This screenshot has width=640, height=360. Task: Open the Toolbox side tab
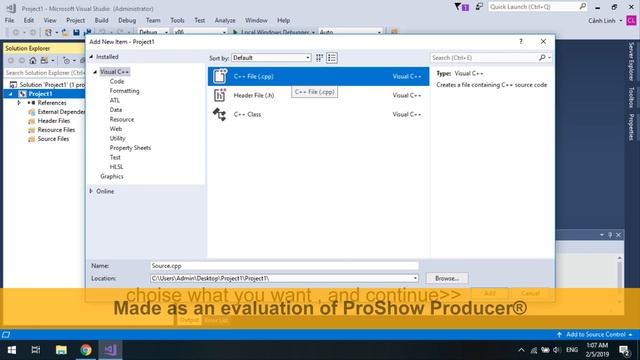click(x=631, y=97)
